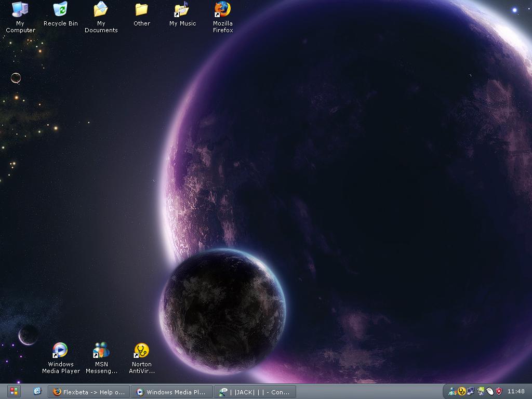Click the network connection tray icon
This screenshot has width=532, height=399.
tap(471, 391)
